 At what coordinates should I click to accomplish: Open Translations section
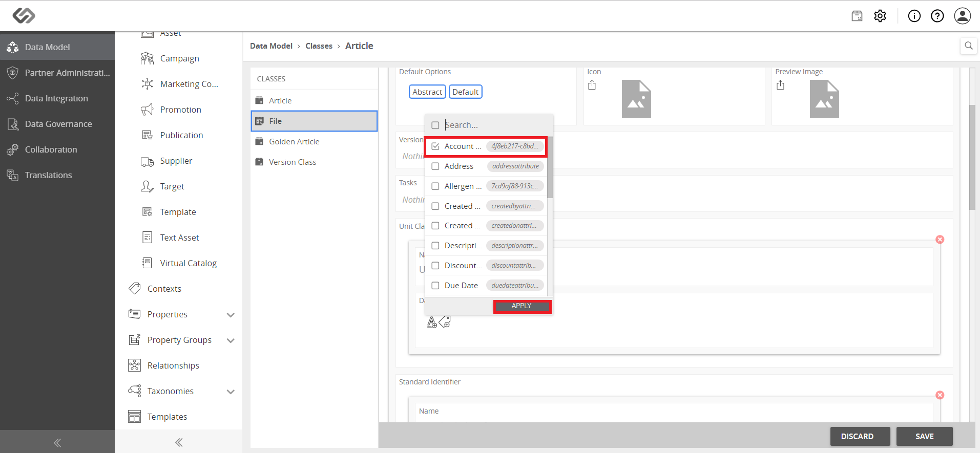[57, 175]
